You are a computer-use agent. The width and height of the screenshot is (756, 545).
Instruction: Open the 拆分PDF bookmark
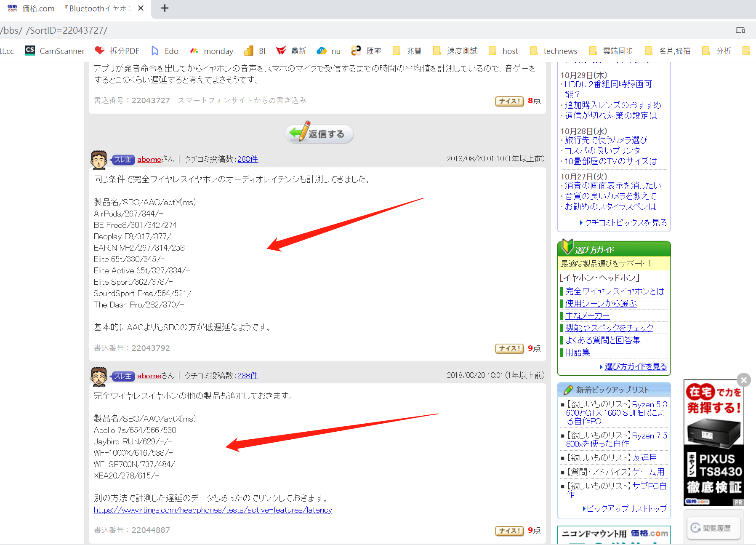[117, 51]
